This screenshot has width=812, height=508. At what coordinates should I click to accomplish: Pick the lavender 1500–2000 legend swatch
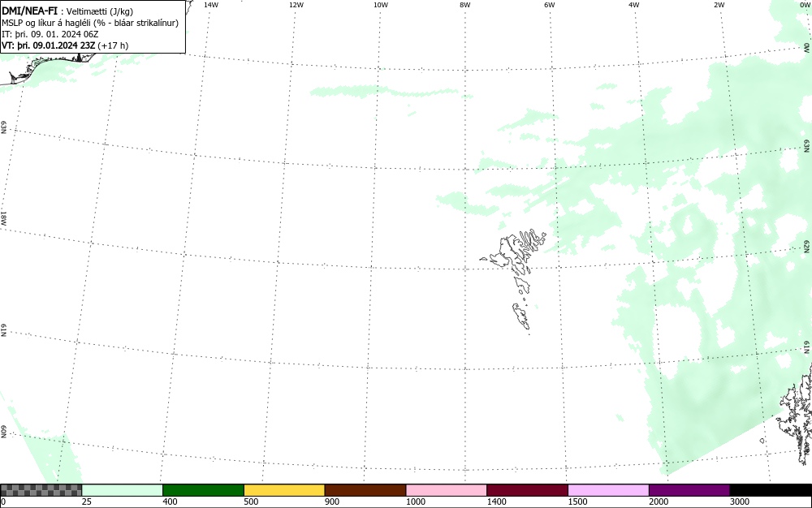(608, 490)
